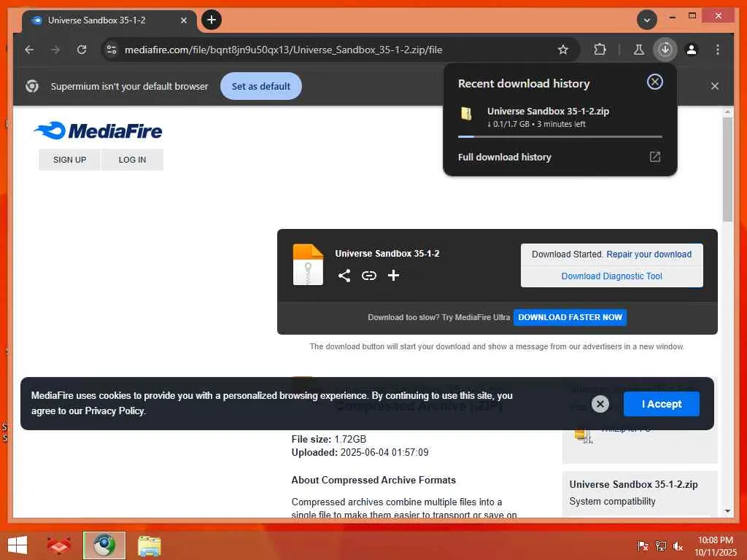
Task: Open the Extensions puzzle icon
Action: tap(600, 50)
